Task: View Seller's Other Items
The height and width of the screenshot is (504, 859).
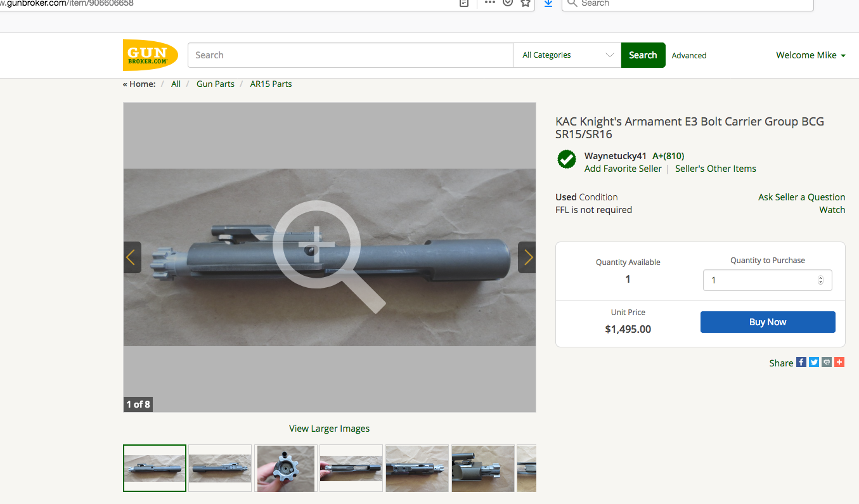Action: 716,169
